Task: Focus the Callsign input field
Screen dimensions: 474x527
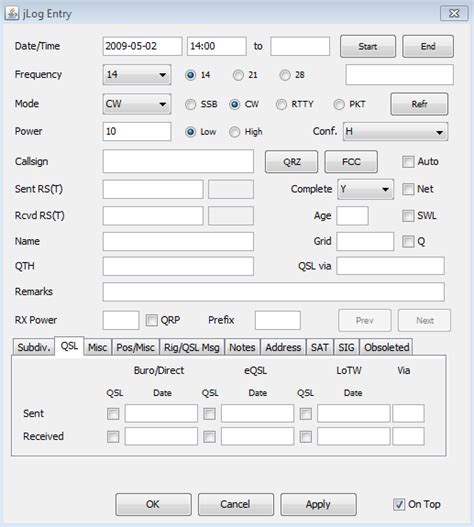Action: pyautogui.click(x=178, y=161)
